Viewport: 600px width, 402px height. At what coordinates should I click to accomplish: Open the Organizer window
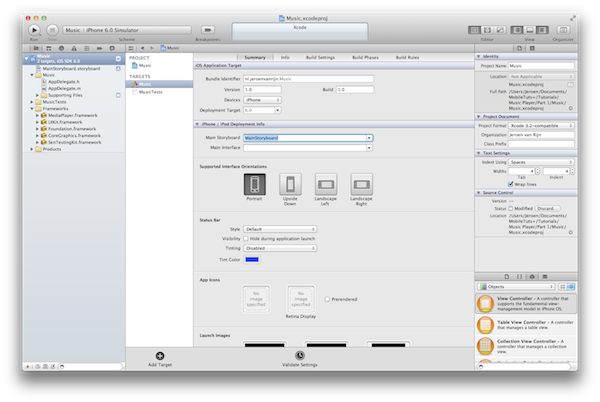click(x=563, y=30)
